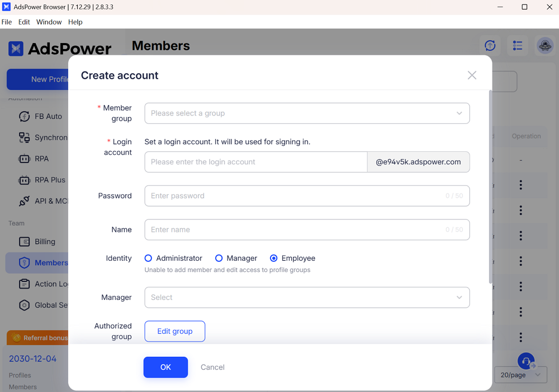Image resolution: width=559 pixels, height=392 pixels.
Task: Select the Employee identity radio button
Action: [x=274, y=258]
